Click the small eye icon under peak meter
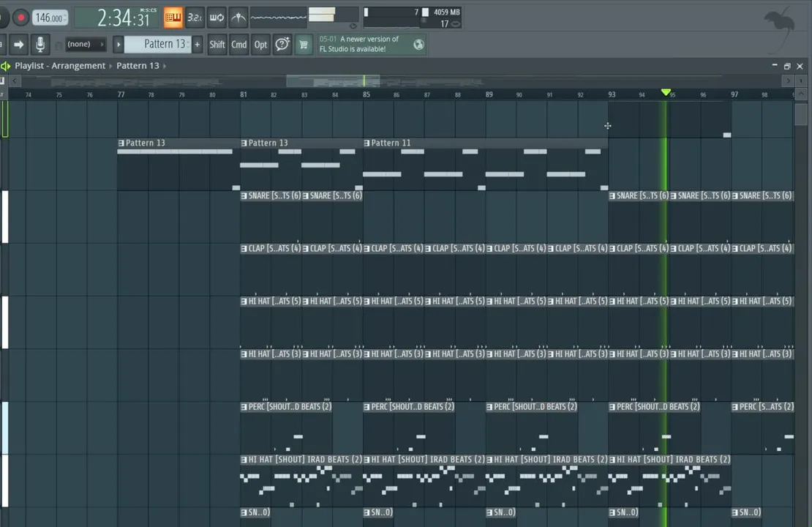This screenshot has width=812, height=527. pyautogui.click(x=353, y=26)
